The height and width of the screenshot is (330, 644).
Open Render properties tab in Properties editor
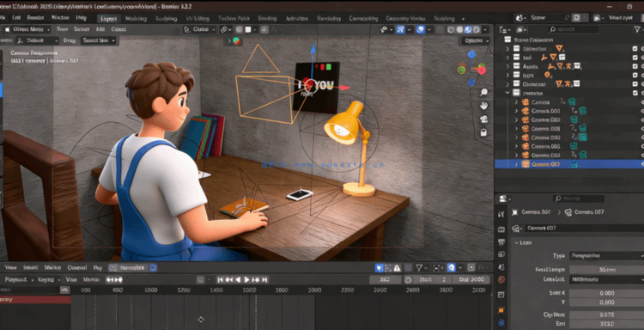click(x=501, y=229)
